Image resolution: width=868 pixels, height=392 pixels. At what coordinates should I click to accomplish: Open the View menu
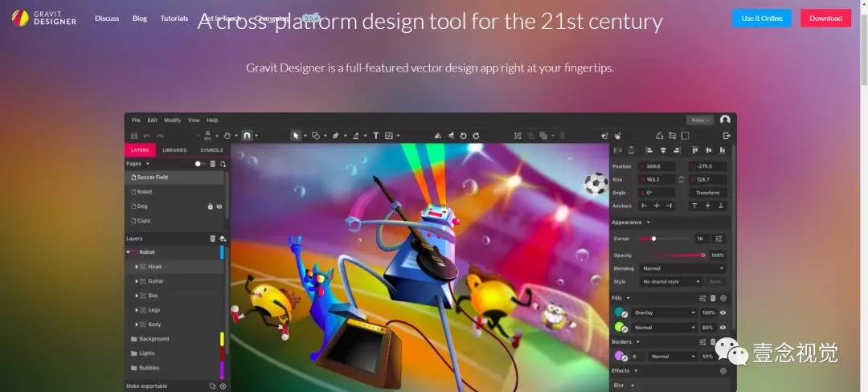[x=194, y=120]
